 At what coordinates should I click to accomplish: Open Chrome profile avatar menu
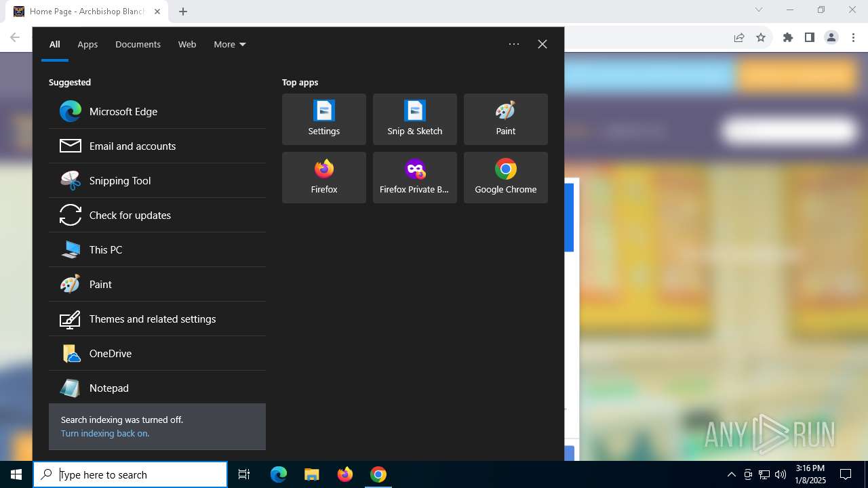point(831,38)
